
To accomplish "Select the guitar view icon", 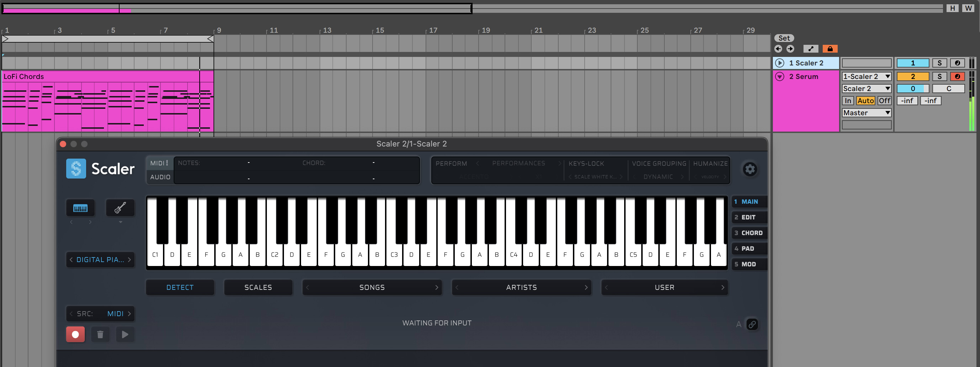I will click(120, 208).
